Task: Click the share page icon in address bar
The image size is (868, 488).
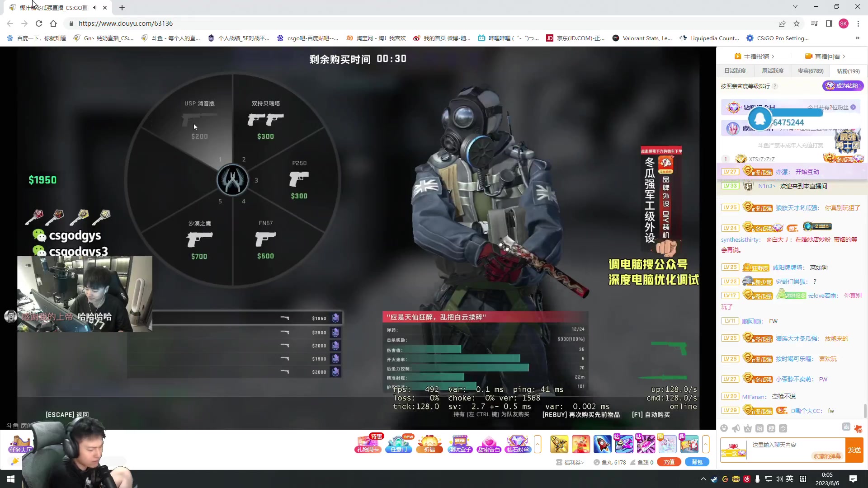Action: click(x=782, y=23)
